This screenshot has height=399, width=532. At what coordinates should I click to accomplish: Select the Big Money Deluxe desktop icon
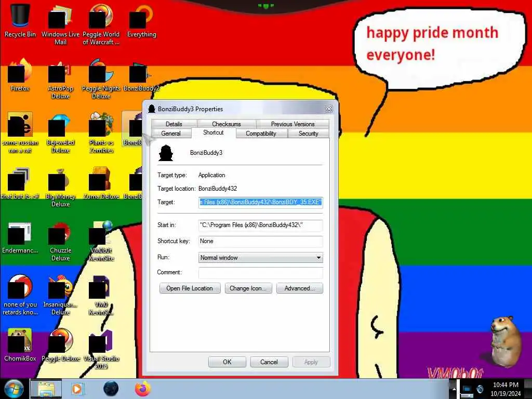point(60,187)
